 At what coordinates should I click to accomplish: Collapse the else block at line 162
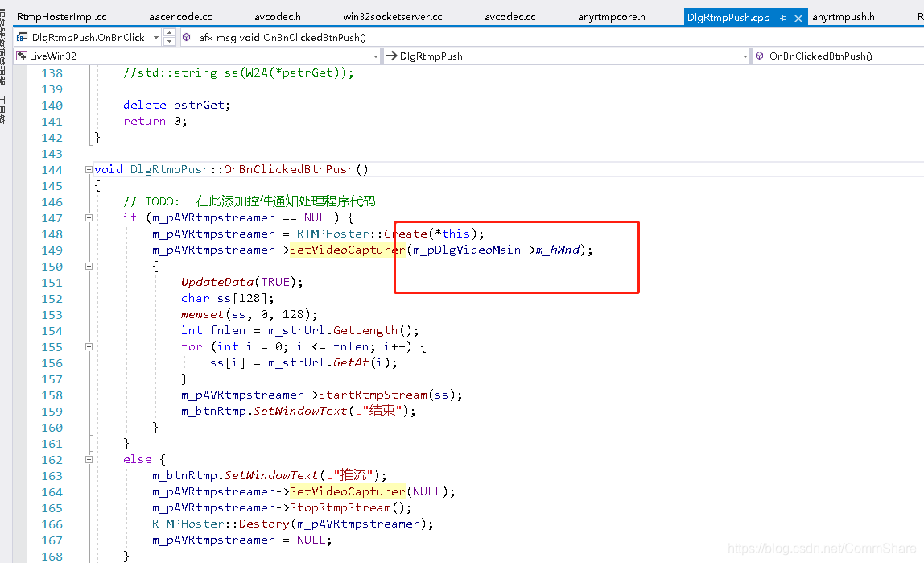pyautogui.click(x=89, y=460)
